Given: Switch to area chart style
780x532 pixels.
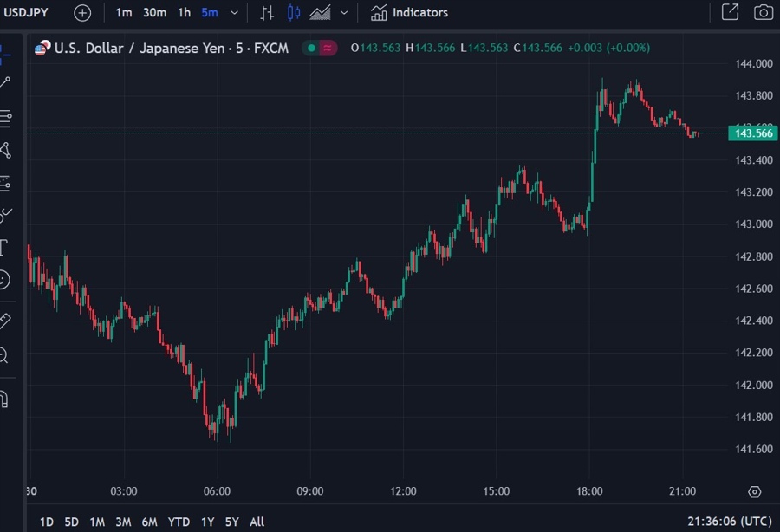Looking at the screenshot, I should pyautogui.click(x=320, y=12).
